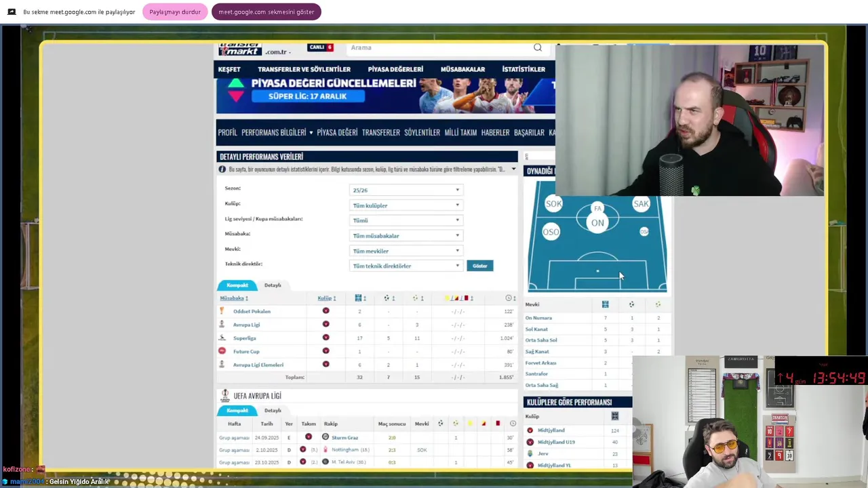
Task: Sort summary table by appearances jersey icon
Action: pos(359,298)
